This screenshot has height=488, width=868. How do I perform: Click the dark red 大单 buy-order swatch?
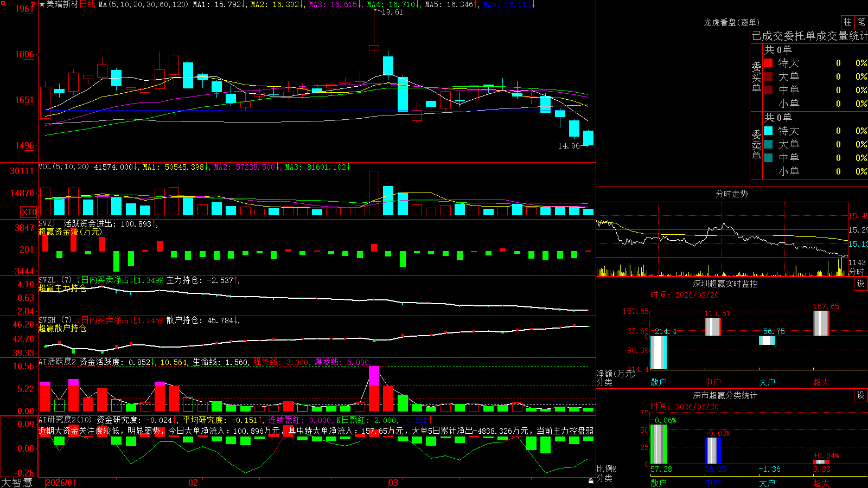coord(768,76)
